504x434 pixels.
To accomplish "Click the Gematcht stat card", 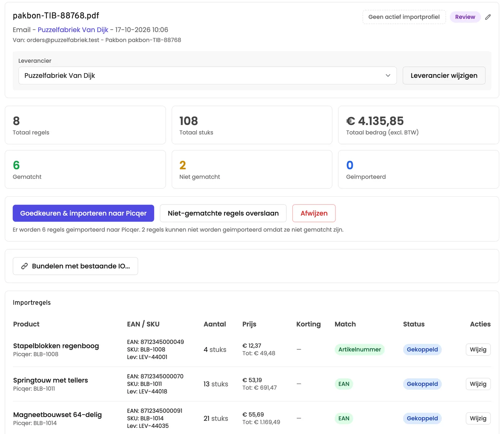I will point(85,169).
